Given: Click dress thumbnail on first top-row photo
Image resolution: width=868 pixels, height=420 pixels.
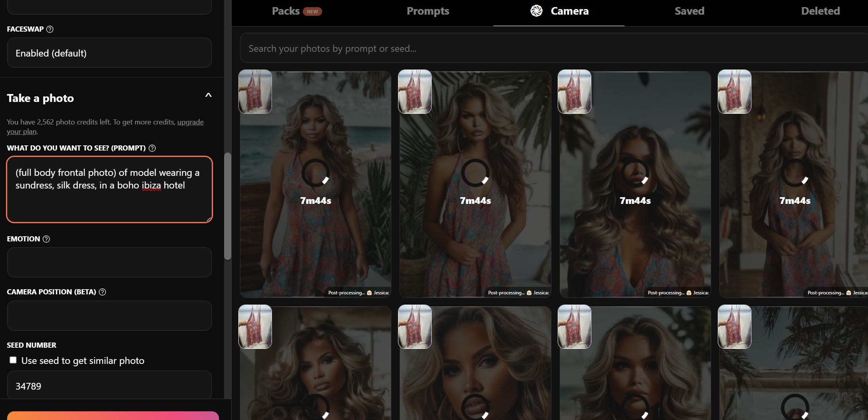Looking at the screenshot, I should pyautogui.click(x=255, y=92).
